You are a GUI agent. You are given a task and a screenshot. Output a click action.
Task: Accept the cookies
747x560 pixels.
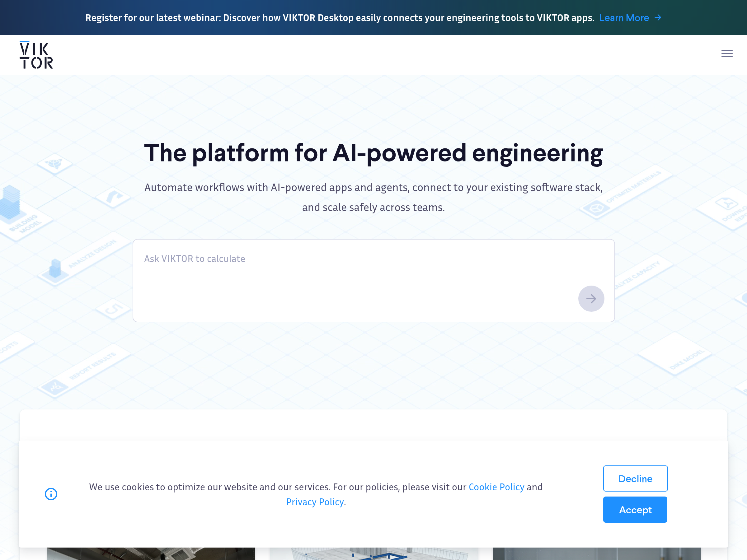point(635,509)
